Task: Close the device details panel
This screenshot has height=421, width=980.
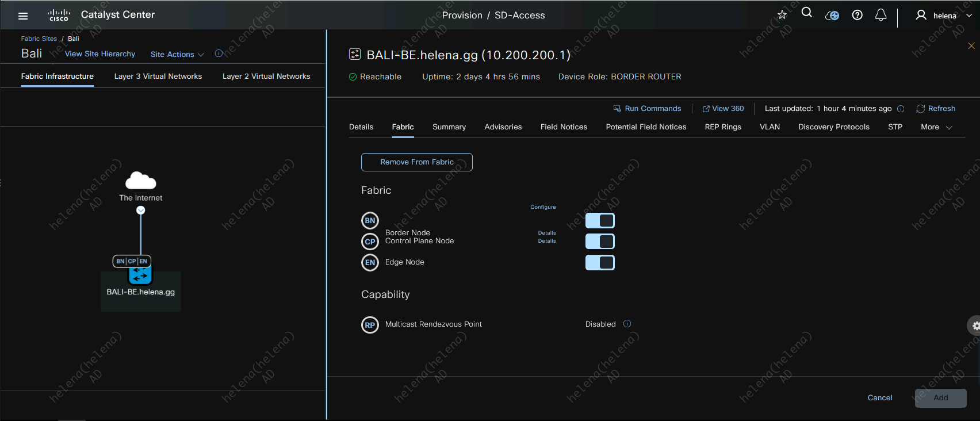Action: [x=971, y=46]
